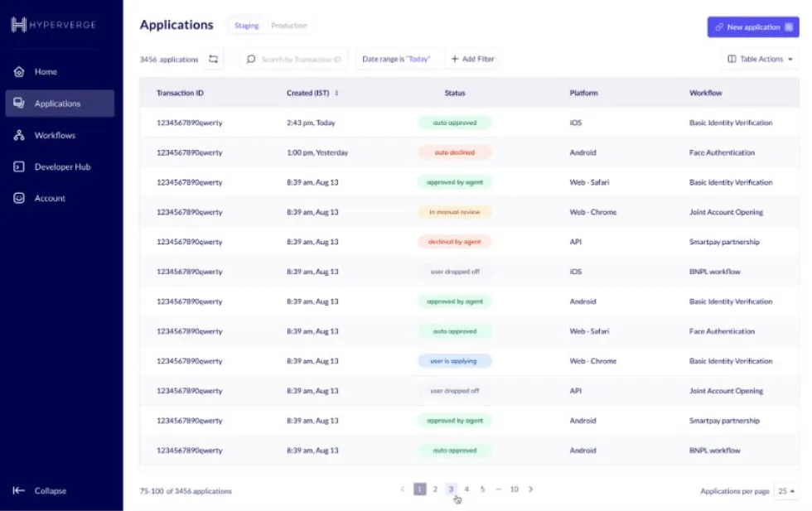Image resolution: width=812 pixels, height=511 pixels.
Task: Toggle the Created (IST) column sort arrows
Action: pyautogui.click(x=336, y=93)
